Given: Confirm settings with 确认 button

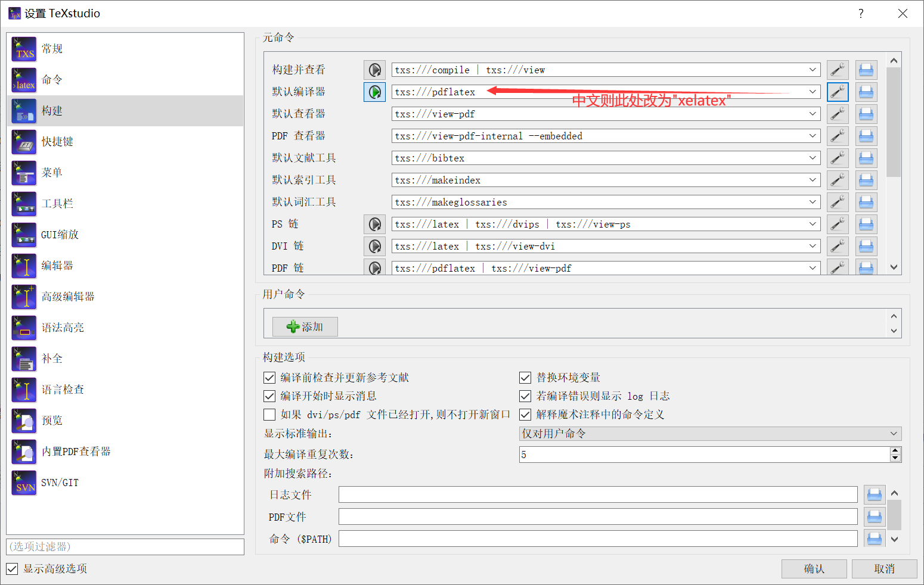Looking at the screenshot, I should [814, 569].
